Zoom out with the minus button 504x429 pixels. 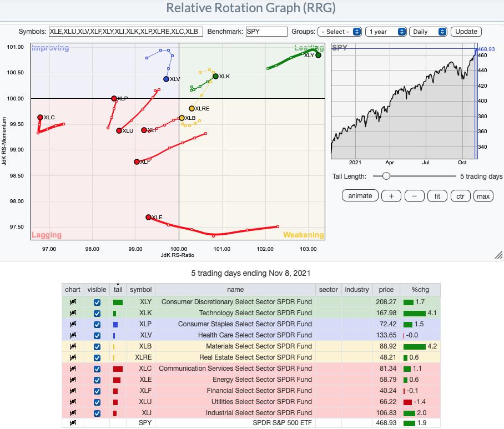(414, 196)
